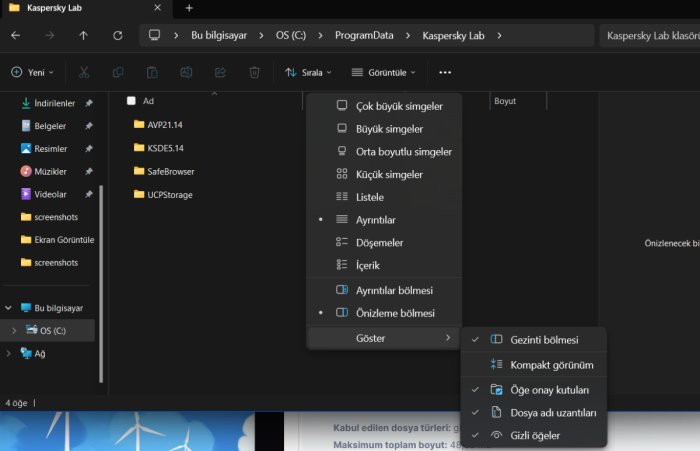Click the Copy icon in toolbar
Viewport: 700px width, 451px height.
pyautogui.click(x=118, y=72)
